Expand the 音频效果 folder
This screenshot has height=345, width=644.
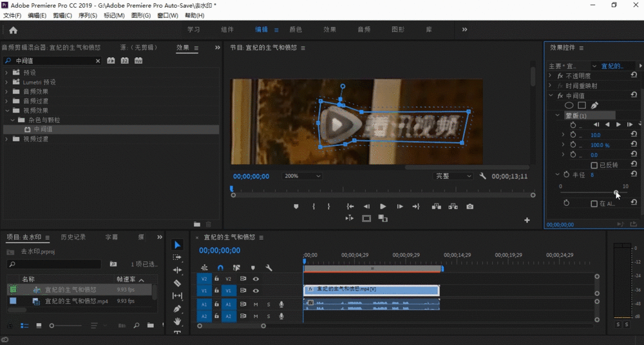(x=6, y=91)
